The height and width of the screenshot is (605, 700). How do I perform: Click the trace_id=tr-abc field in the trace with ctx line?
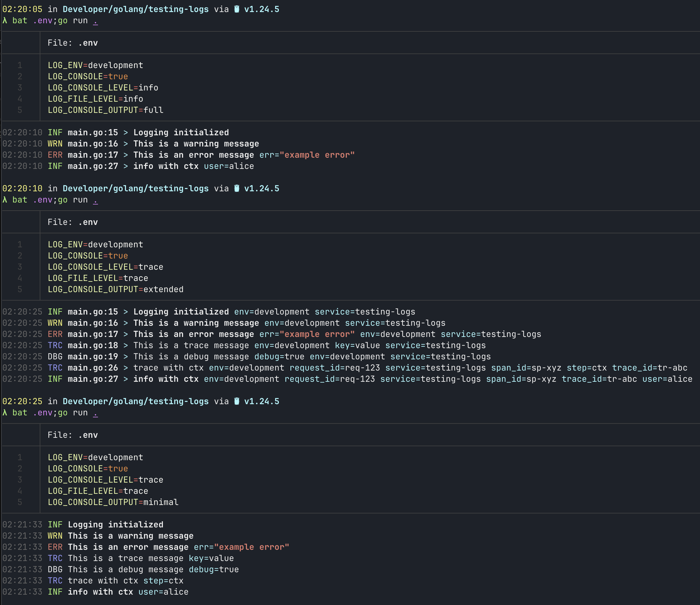[649, 368]
